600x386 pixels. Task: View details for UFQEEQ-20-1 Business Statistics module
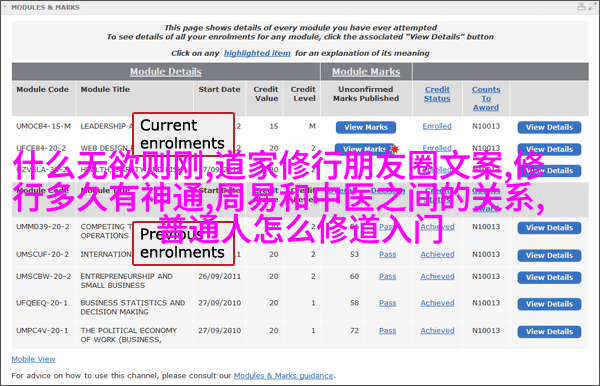tap(549, 304)
